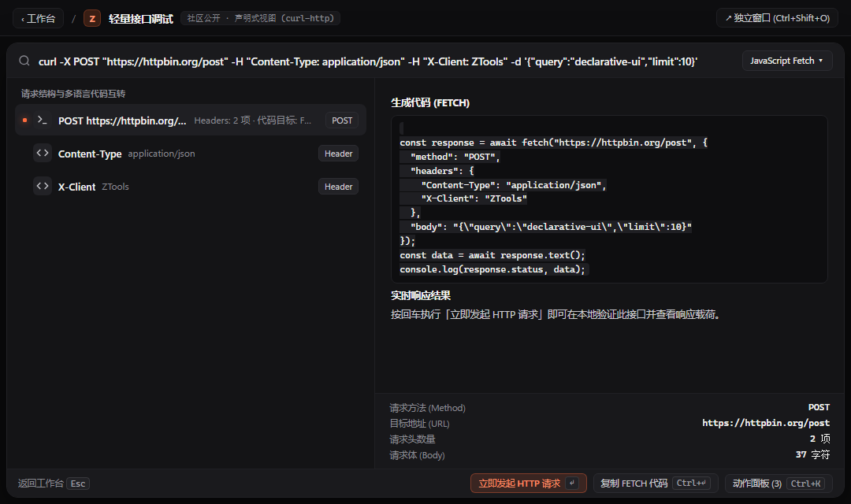This screenshot has height=504, width=851.
Task: Click the search magnifier icon
Action: (x=24, y=61)
